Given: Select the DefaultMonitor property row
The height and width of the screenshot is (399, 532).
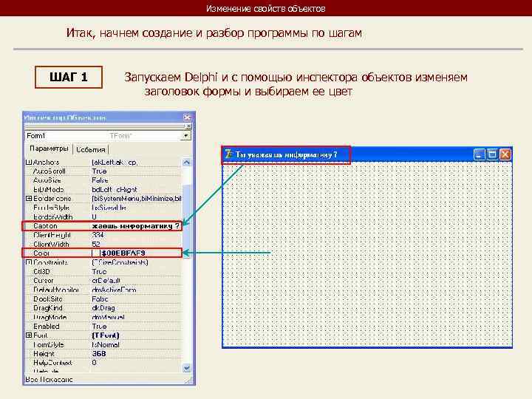Looking at the screenshot, I should (x=103, y=290).
